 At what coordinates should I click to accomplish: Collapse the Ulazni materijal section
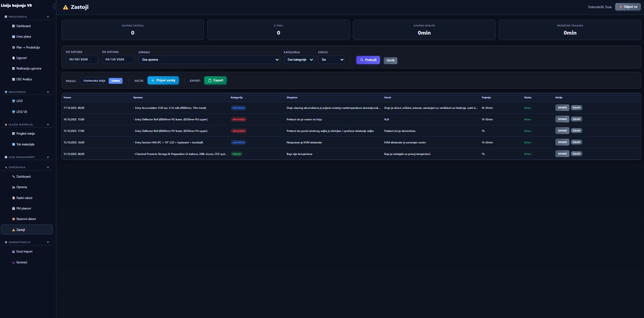48,124
